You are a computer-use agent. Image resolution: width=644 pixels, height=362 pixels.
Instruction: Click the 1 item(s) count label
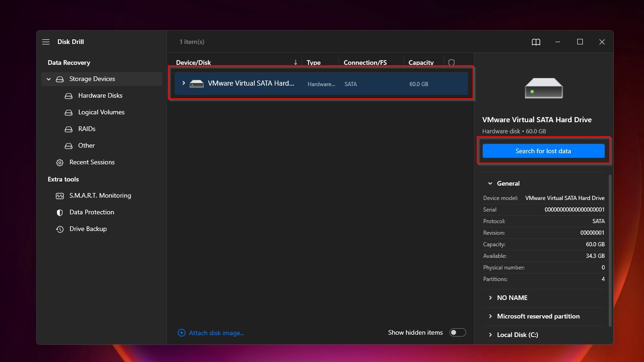(192, 42)
